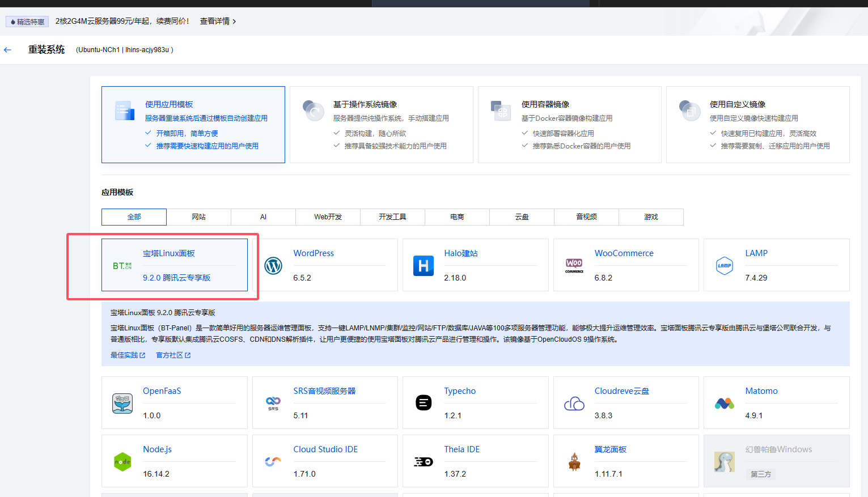Click the 使用容器镜像 option icon
This screenshot has width=868, height=497.
pos(501,111)
